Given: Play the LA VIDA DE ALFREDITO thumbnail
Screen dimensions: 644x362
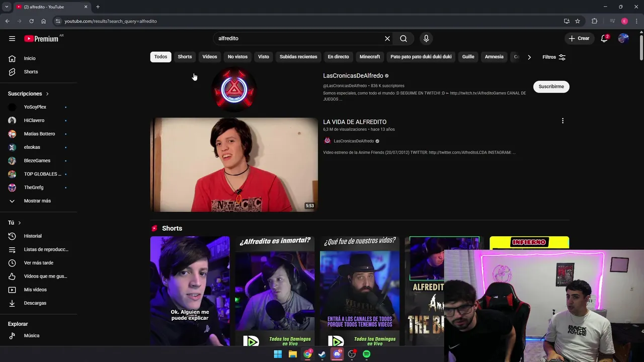Looking at the screenshot, I should (234, 165).
